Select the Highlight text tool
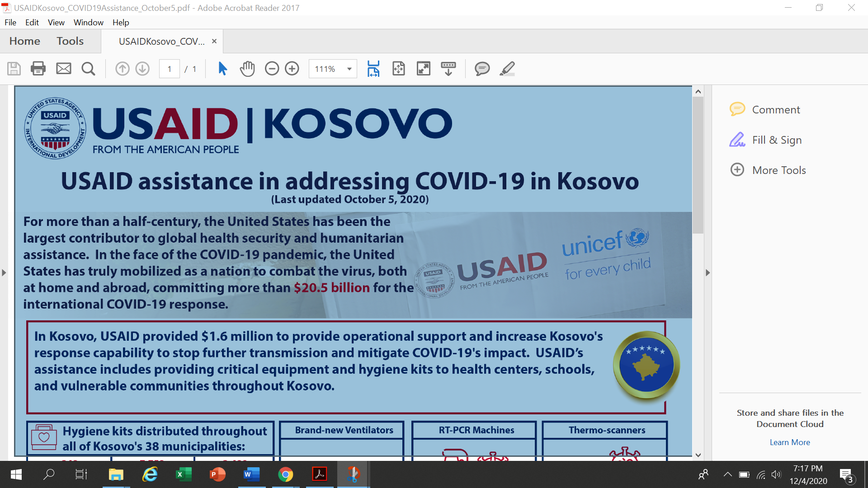 tap(507, 69)
